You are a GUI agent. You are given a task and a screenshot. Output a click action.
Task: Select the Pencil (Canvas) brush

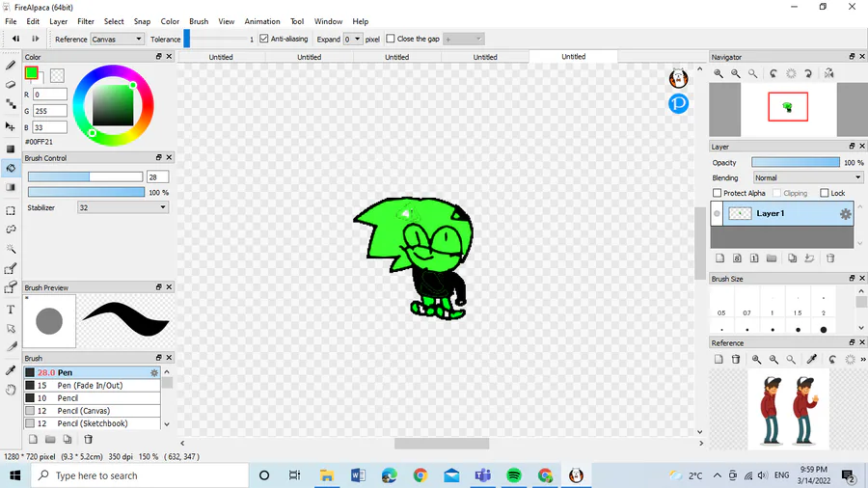pos(92,411)
